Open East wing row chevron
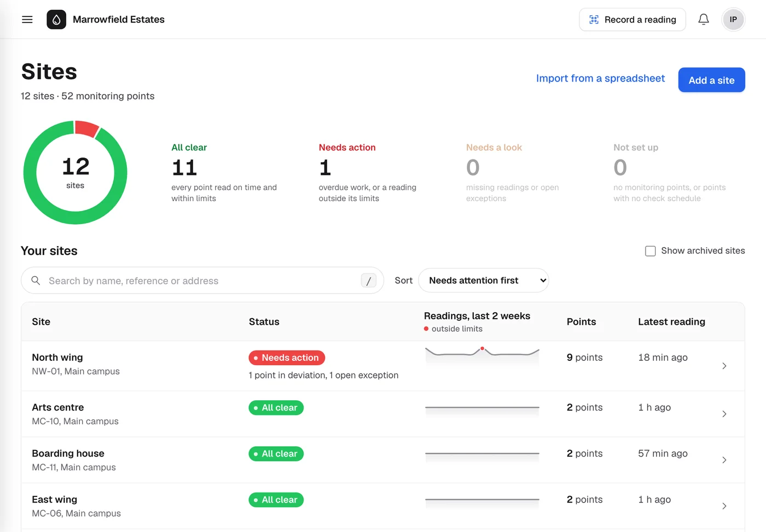Viewport: 766px width, 532px height. click(724, 506)
